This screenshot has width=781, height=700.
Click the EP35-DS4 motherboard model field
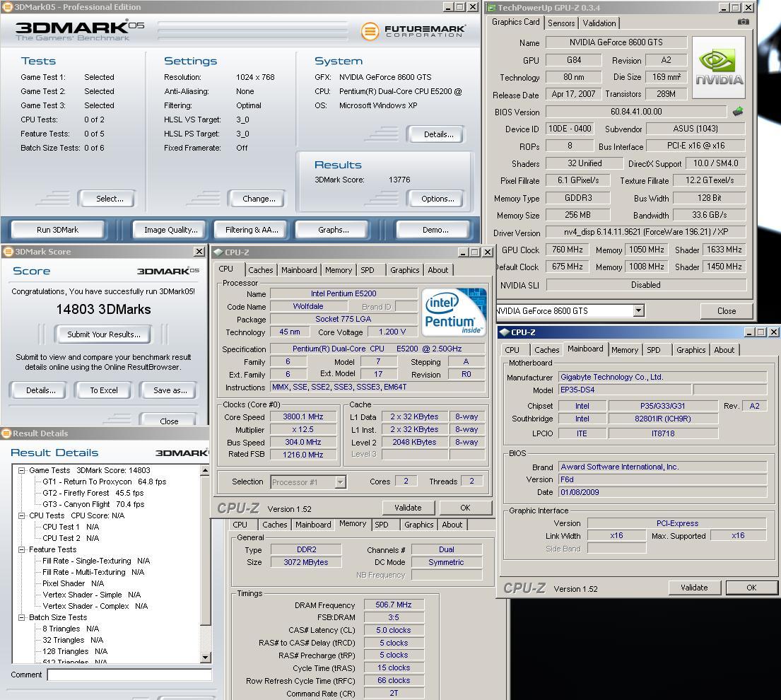(x=625, y=390)
